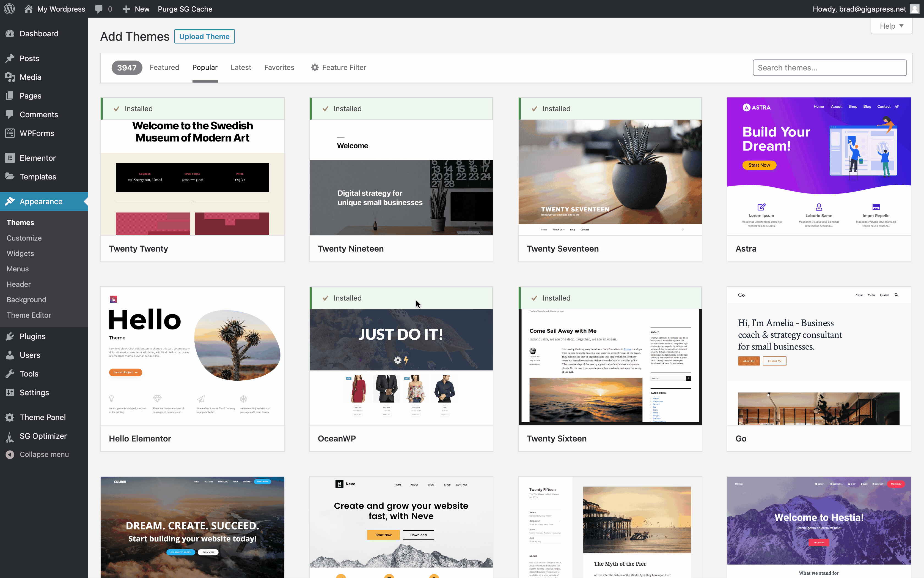Open the Colibri theme thumbnail

(x=193, y=527)
